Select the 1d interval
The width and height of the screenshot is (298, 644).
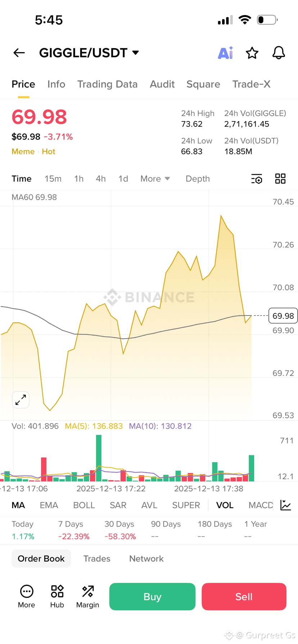click(123, 179)
